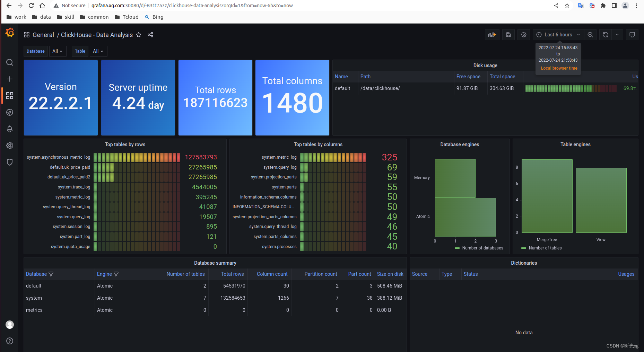This screenshot has height=352, width=644.
Task: Open the Last 6 hours time picker
Action: [558, 35]
